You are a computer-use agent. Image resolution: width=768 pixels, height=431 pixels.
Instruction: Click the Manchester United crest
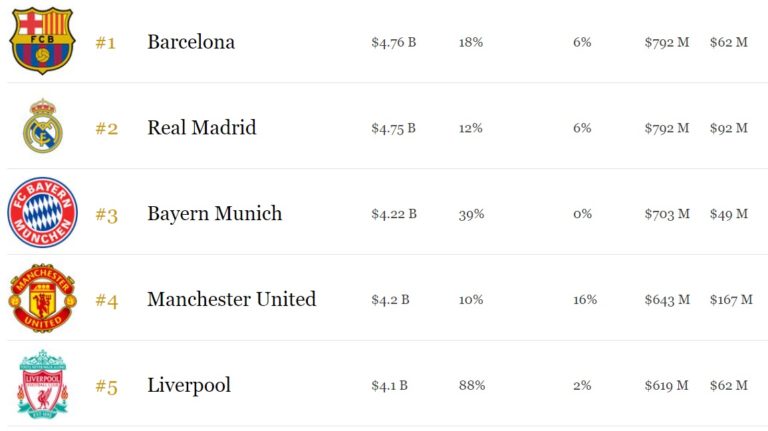[42, 298]
